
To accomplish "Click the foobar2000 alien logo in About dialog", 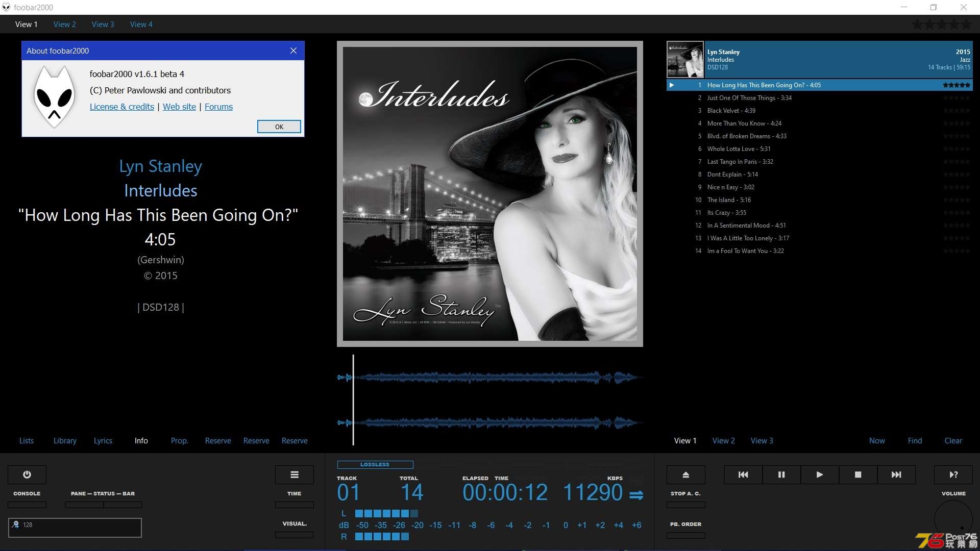I will pyautogui.click(x=54, y=97).
